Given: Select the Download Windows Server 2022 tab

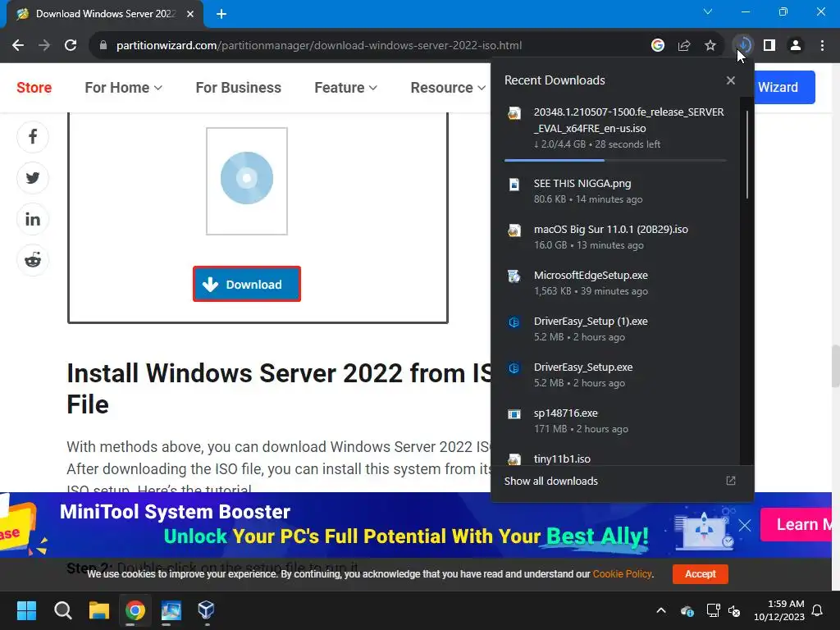Looking at the screenshot, I should pyautogui.click(x=105, y=14).
